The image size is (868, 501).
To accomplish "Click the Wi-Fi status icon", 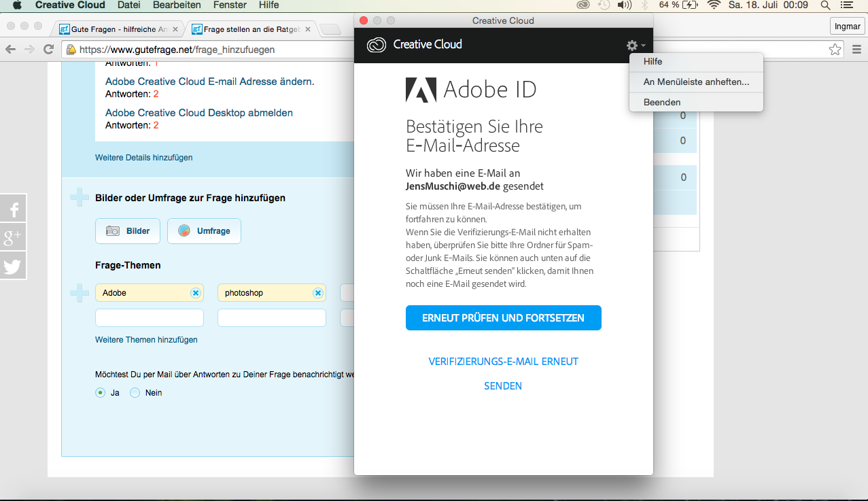I will 713,5.
